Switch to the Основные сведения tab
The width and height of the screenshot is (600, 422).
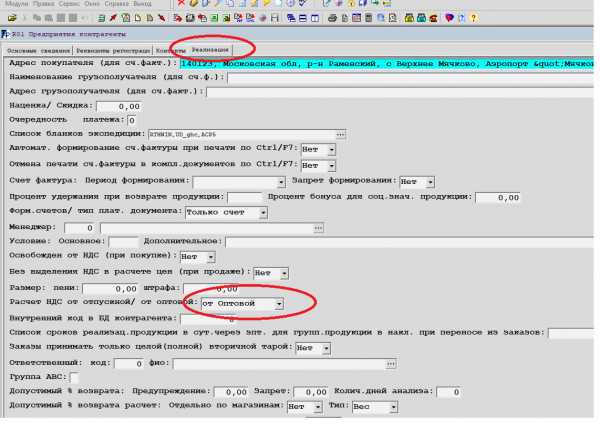point(35,50)
